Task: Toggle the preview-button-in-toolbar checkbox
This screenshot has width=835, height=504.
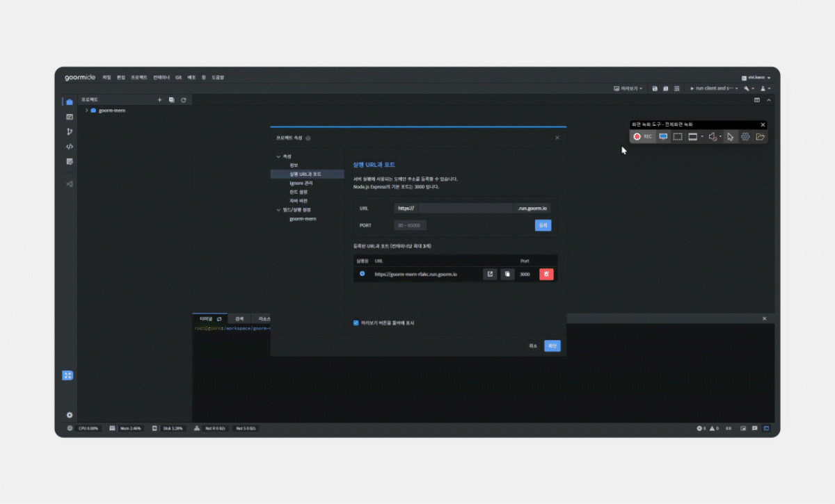Action: [x=356, y=323]
